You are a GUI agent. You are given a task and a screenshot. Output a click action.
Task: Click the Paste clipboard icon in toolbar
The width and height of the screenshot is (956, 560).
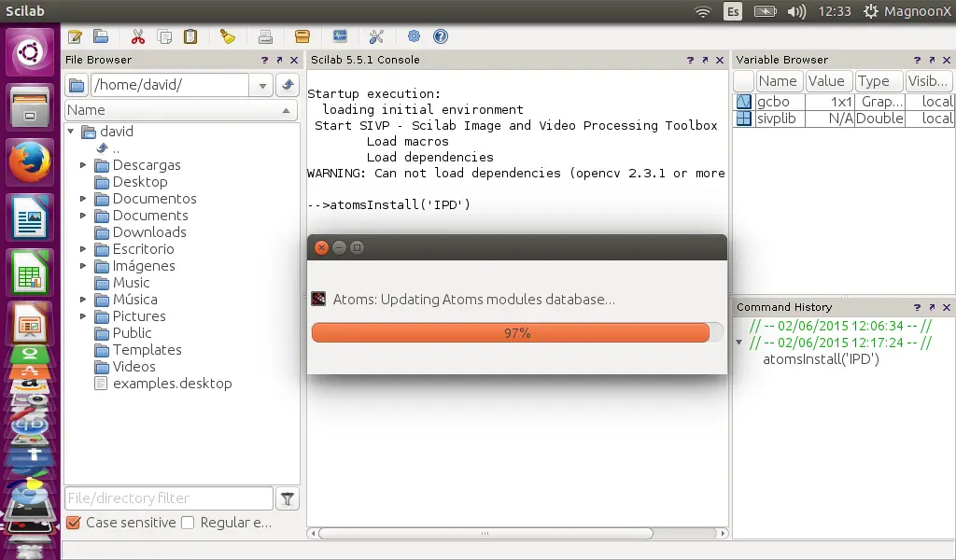click(190, 36)
